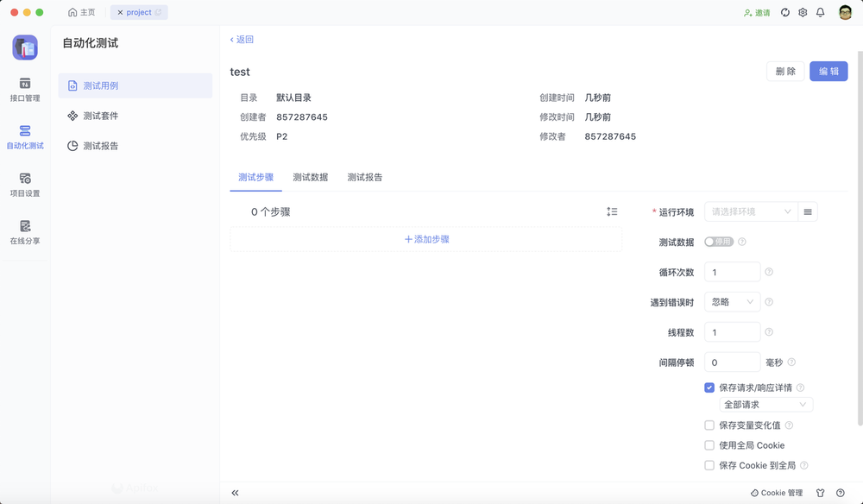This screenshot has width=863, height=504.
Task: Open the 全部请求 dropdown
Action: (765, 403)
